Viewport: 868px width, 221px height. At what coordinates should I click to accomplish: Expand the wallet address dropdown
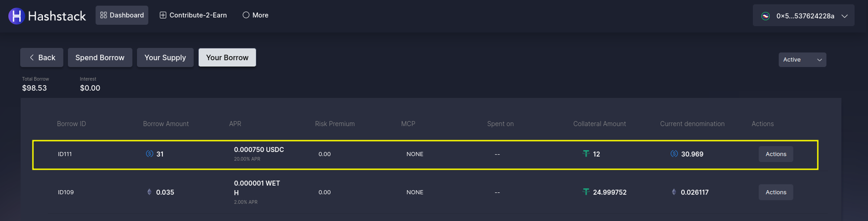pyautogui.click(x=845, y=16)
